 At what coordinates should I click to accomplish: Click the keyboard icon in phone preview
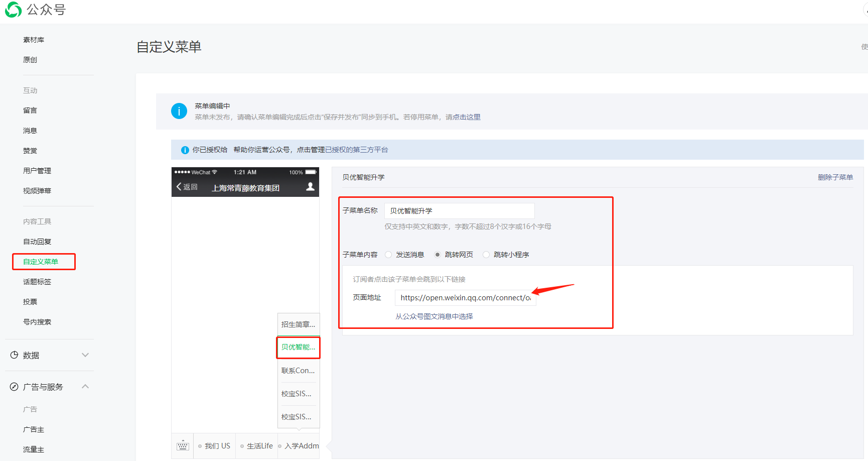(x=183, y=446)
